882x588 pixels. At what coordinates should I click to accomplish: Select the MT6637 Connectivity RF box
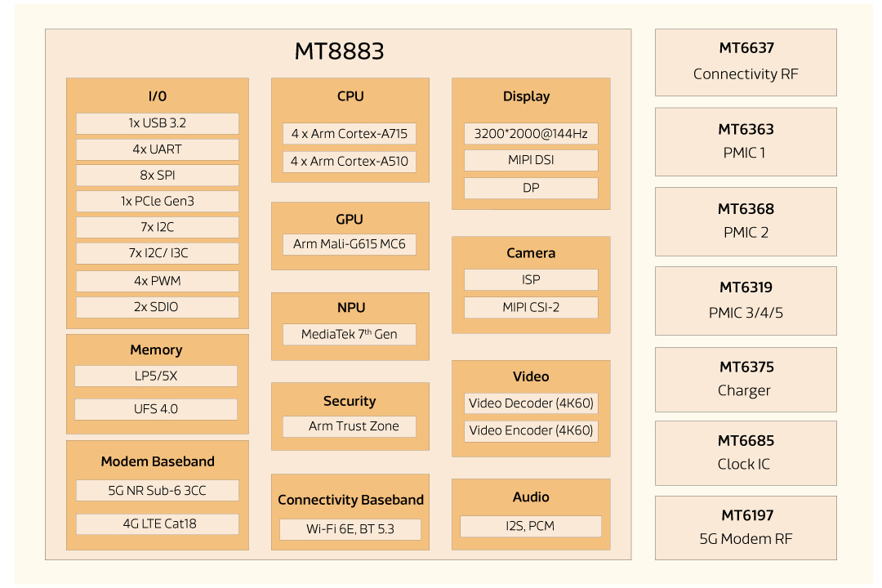(746, 62)
